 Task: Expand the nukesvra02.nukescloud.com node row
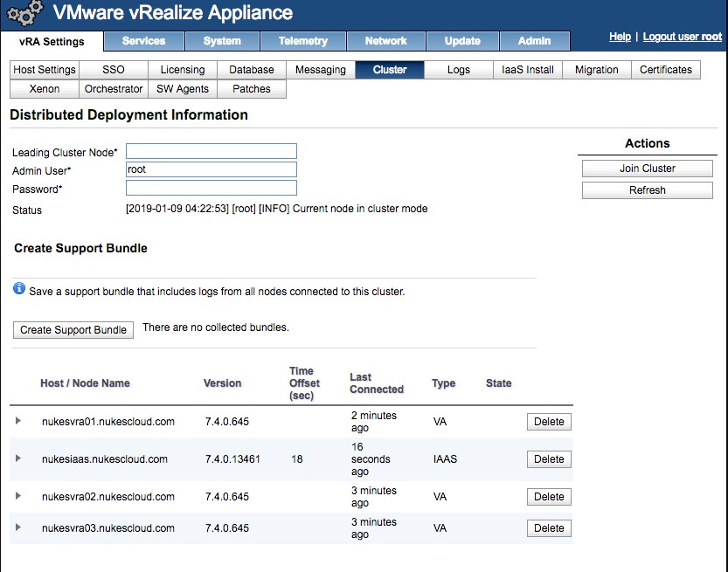(x=18, y=496)
